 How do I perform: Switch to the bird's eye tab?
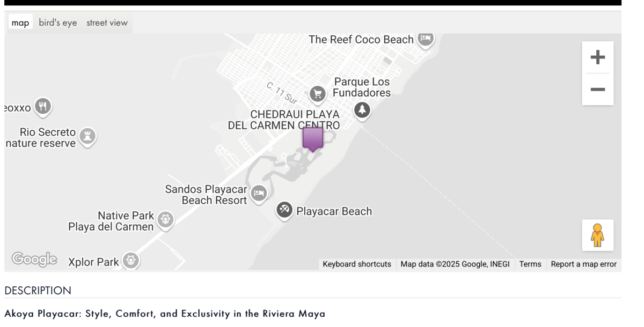(58, 23)
